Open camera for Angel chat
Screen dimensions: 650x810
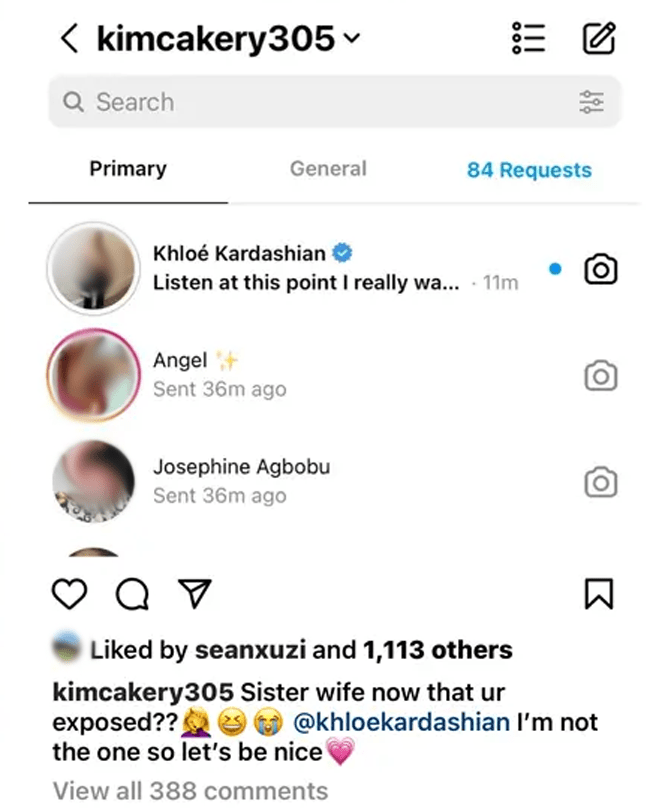click(600, 375)
